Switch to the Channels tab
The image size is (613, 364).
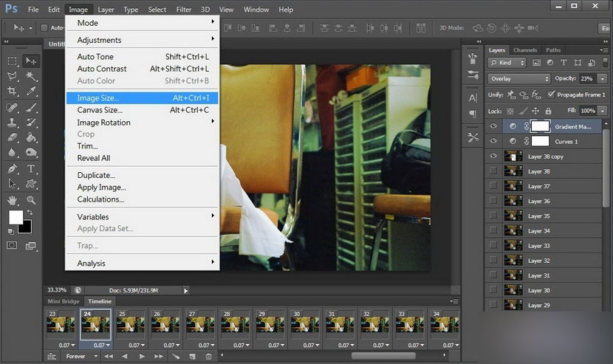(525, 50)
